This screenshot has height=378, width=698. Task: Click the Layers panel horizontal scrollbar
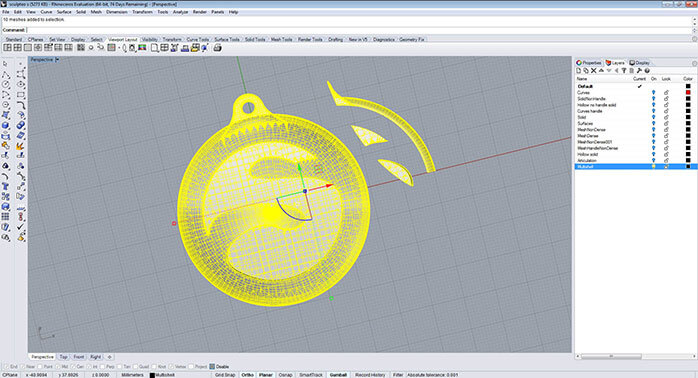(611, 356)
